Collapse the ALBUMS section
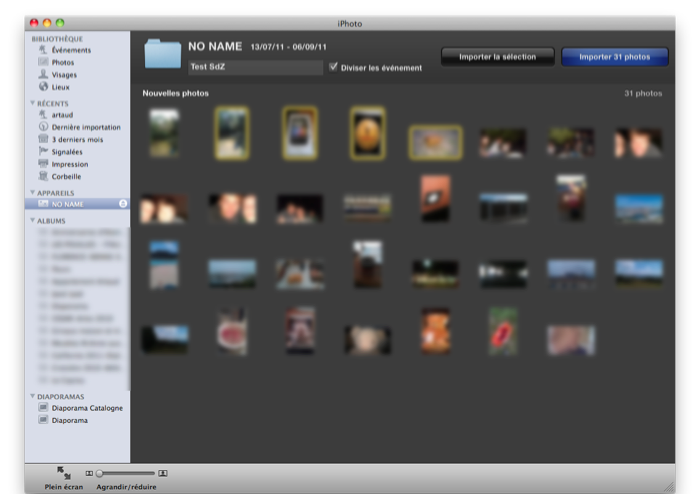Viewport: 700px width, 494px height. (x=33, y=220)
